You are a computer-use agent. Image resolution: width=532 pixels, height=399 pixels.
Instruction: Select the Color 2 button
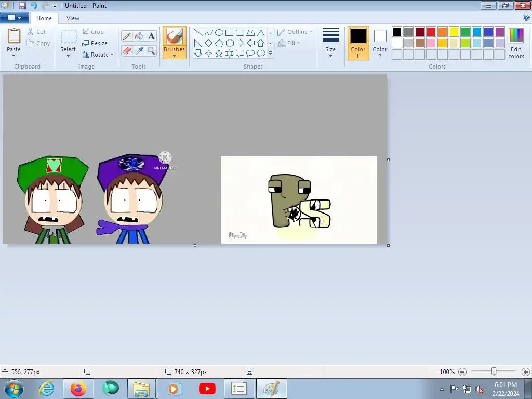pyautogui.click(x=380, y=43)
